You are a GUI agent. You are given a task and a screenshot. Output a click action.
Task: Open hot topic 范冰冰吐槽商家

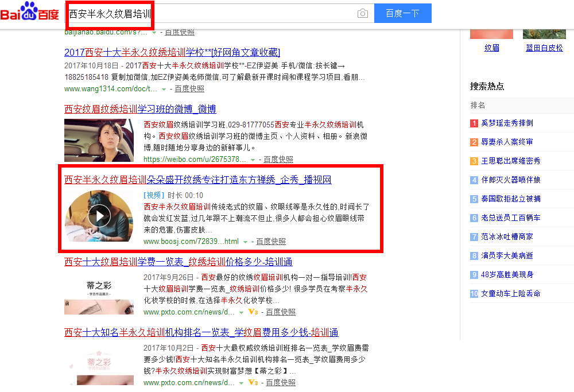coord(507,237)
